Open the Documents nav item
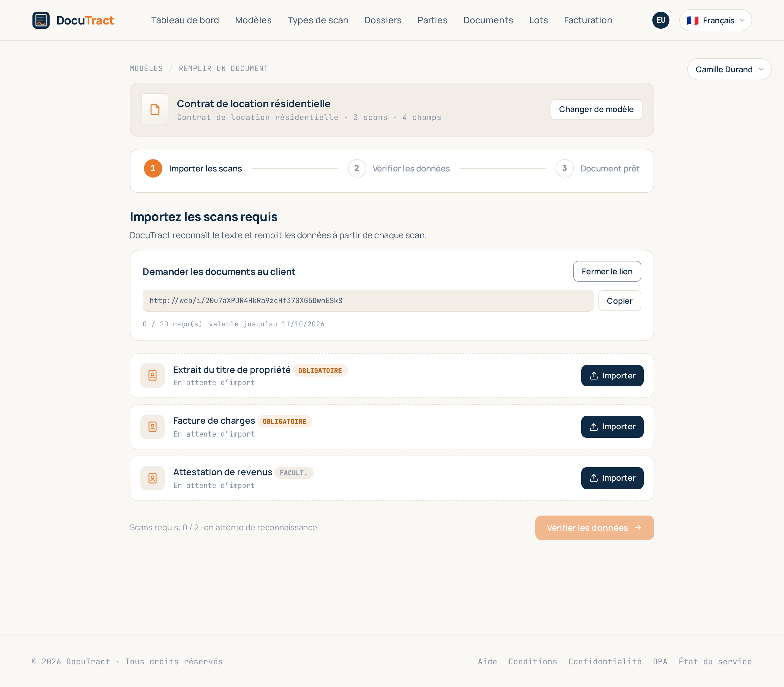 (x=488, y=20)
